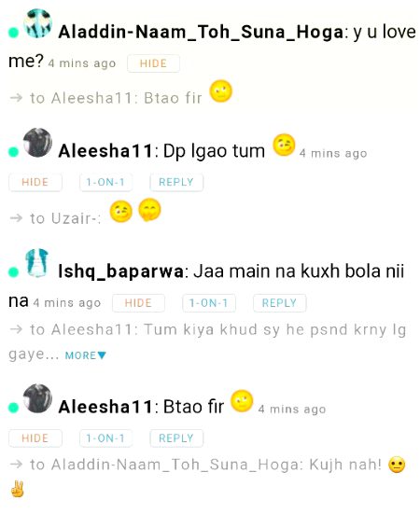Viewport: 420px width, 514px height.
Task: Hide Aladdin's "y u love me?" message
Action: pos(153,63)
